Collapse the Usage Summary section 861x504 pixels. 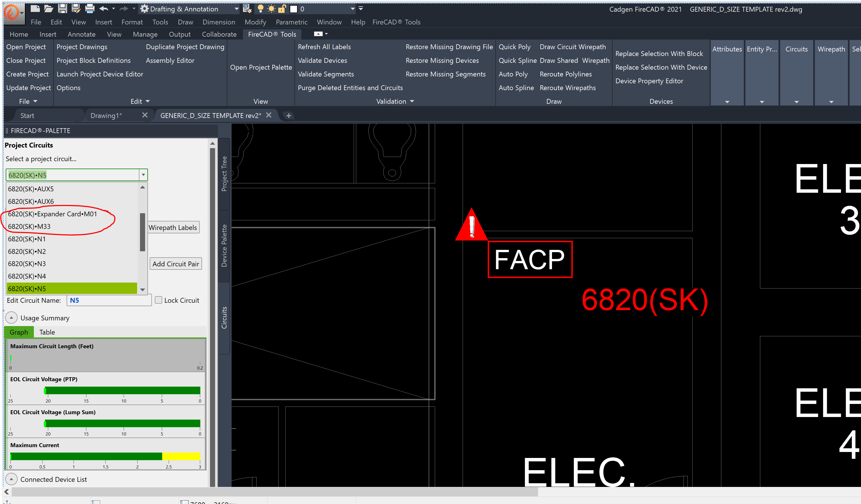(x=11, y=318)
